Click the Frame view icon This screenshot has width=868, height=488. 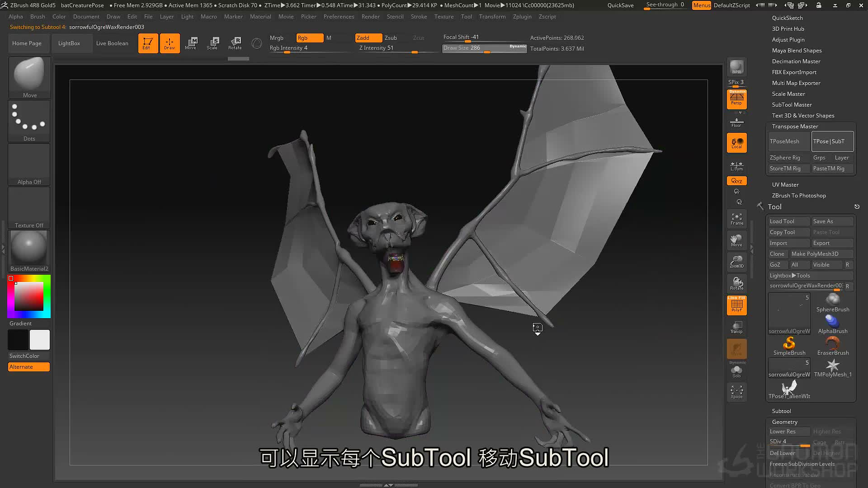coord(736,219)
